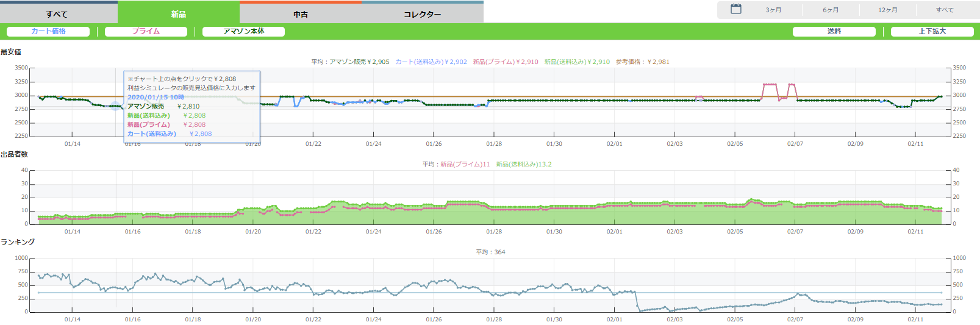Select the 新品 tab
The width and height of the screenshot is (980, 325).
[179, 14]
